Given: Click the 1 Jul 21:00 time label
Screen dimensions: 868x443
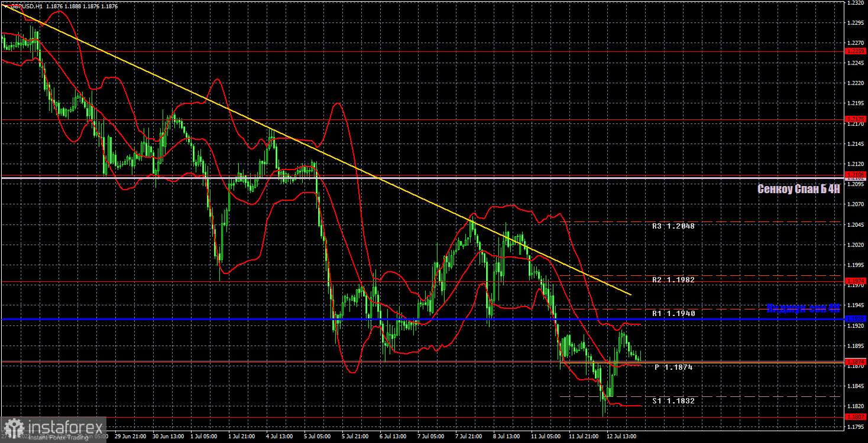Looking at the screenshot, I should [x=241, y=437].
